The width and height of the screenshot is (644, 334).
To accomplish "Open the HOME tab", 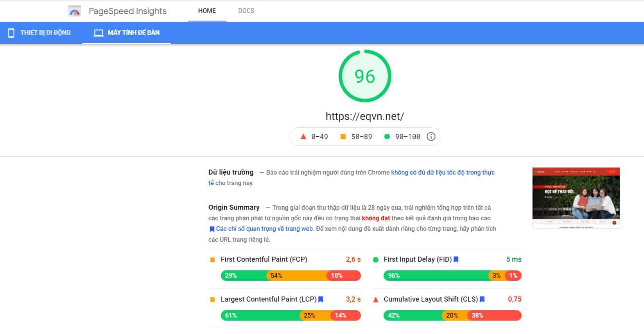I will click(207, 11).
